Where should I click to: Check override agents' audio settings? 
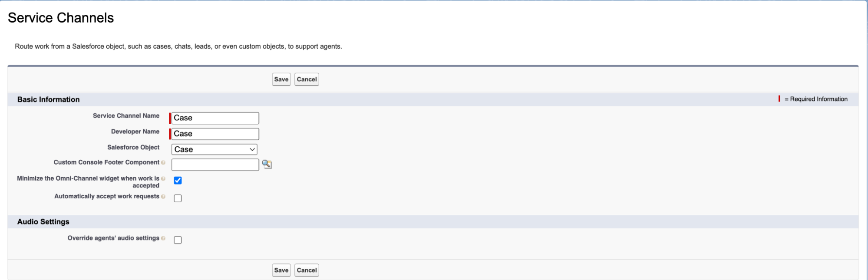point(178,240)
